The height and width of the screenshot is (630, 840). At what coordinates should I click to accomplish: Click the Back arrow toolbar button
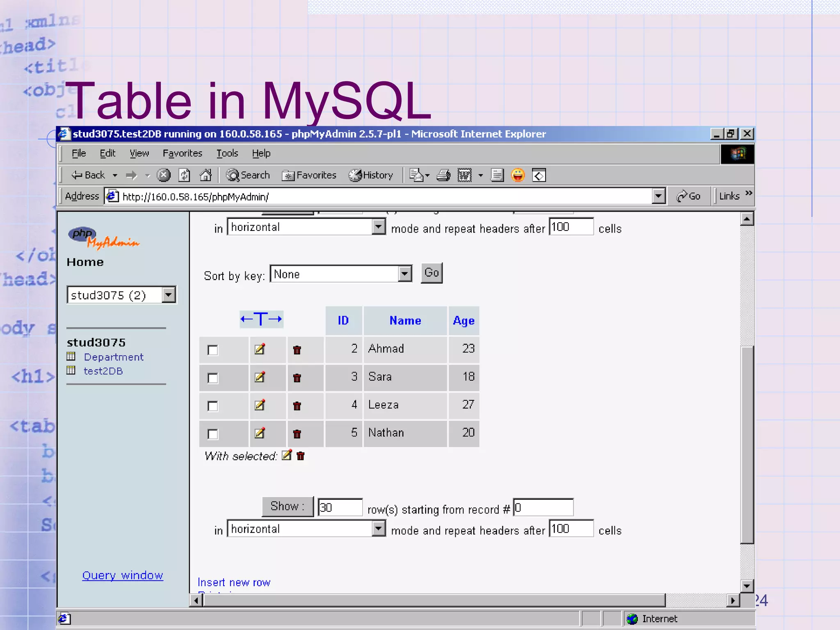[88, 176]
